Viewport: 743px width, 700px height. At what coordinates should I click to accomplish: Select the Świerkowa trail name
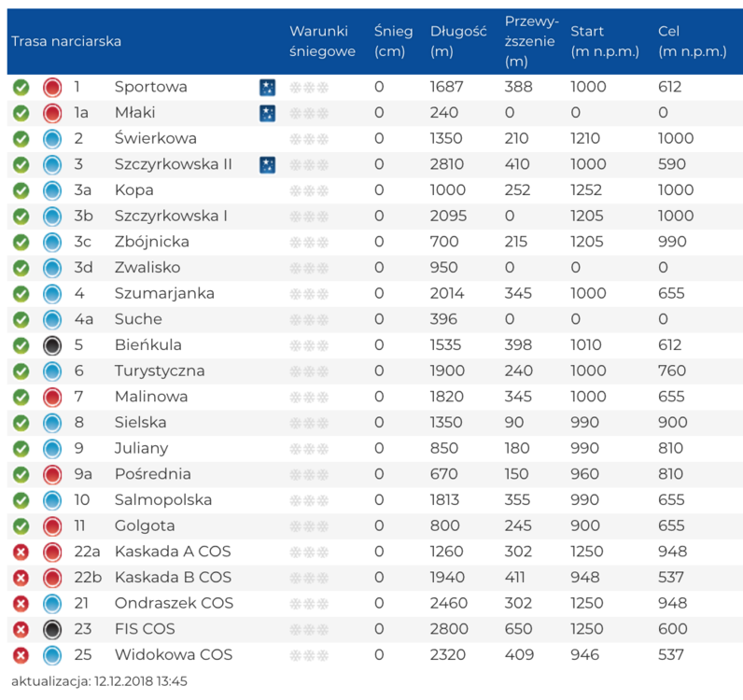(x=156, y=138)
